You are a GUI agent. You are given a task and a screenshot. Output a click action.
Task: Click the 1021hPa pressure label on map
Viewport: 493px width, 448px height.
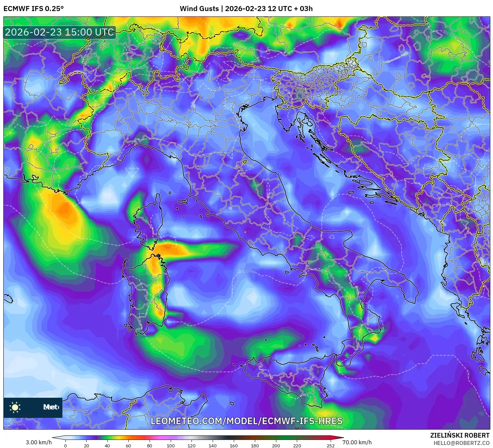[247, 271]
